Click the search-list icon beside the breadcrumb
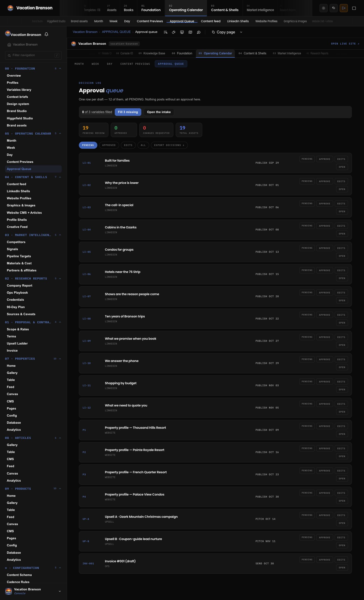Image resolution: width=364 pixels, height=600 pixels. click(165, 32)
